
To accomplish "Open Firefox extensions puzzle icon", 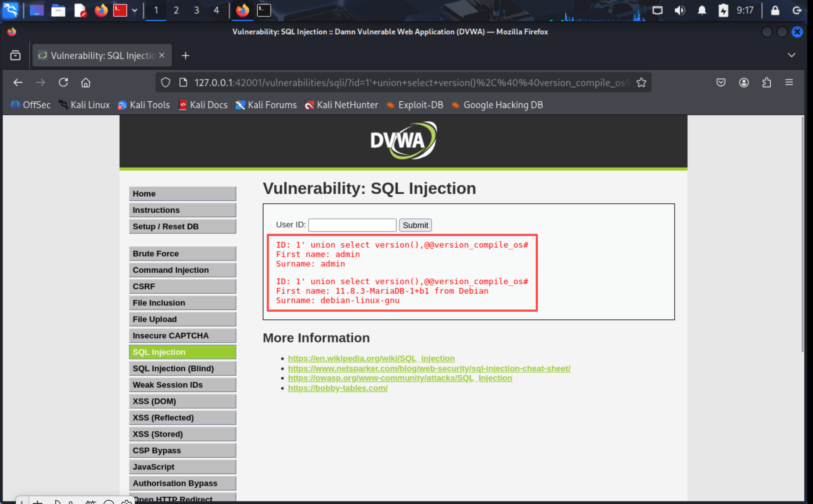I will 767,82.
